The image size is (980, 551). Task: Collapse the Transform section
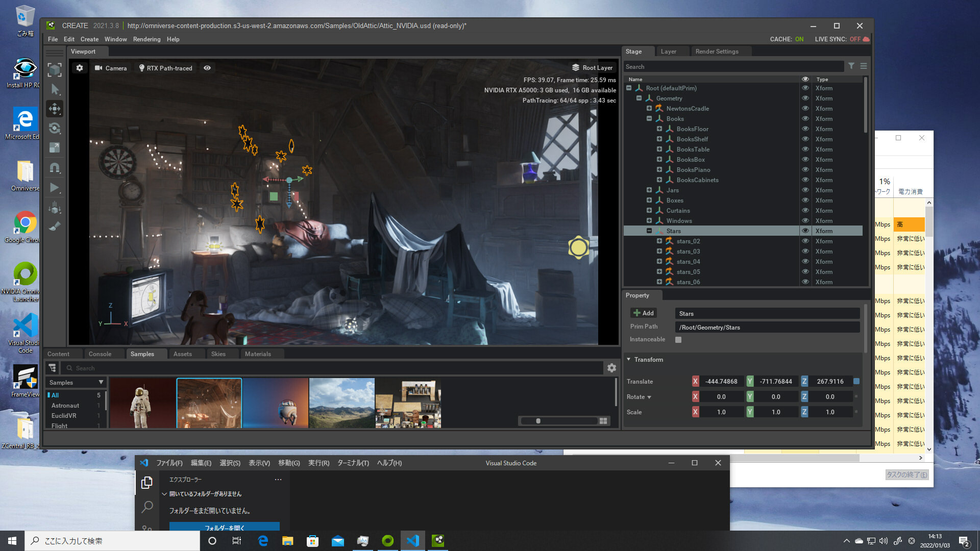tap(629, 359)
